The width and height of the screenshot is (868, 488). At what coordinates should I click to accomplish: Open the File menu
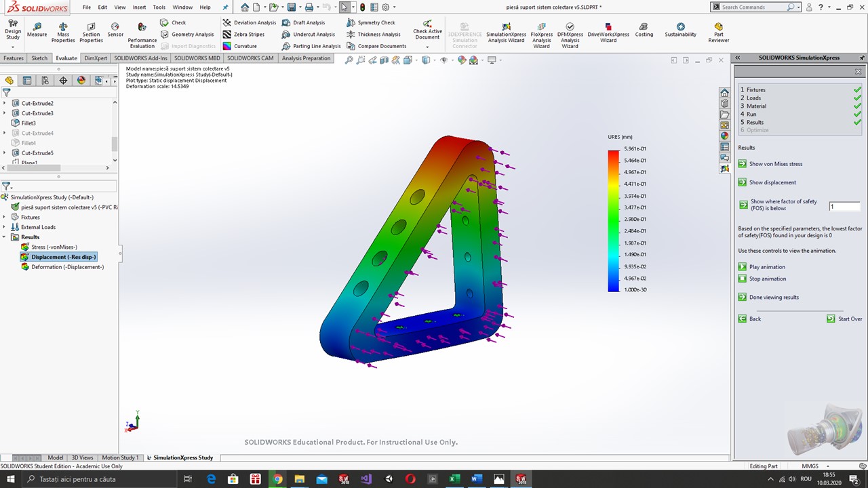click(87, 7)
